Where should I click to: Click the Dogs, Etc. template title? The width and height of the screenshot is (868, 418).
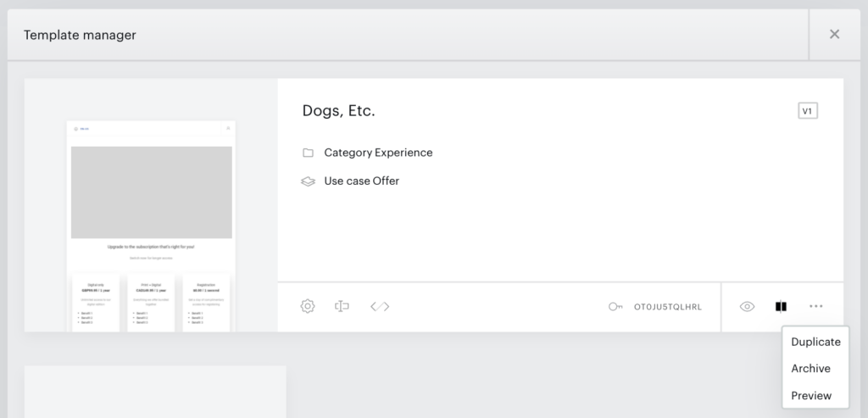(339, 111)
